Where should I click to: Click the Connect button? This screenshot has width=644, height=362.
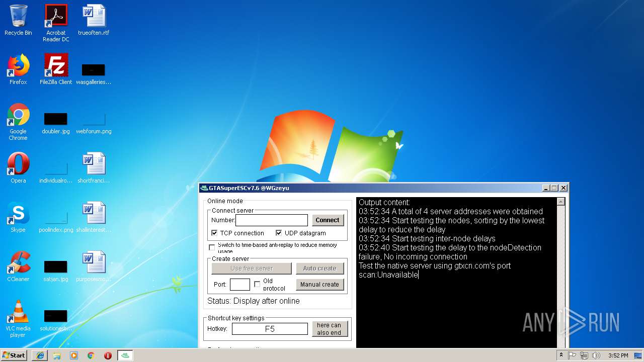click(x=328, y=220)
